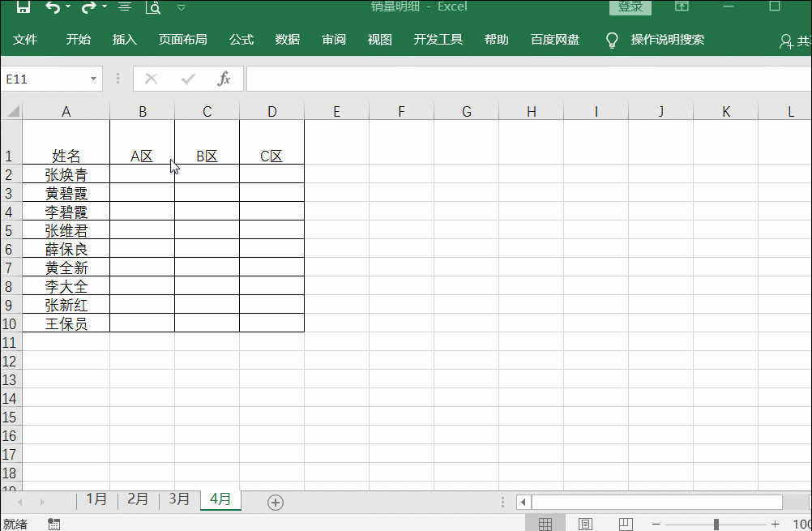
Task: Select cell containing 张焕青
Action: 66,173
